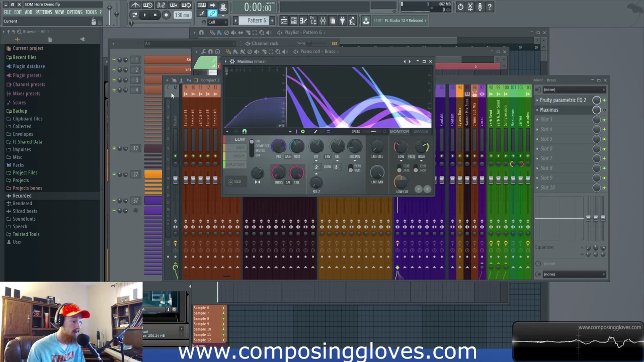644x362 pixels.
Task: Click the GAIN button in Maximus
Action: [288, 157]
